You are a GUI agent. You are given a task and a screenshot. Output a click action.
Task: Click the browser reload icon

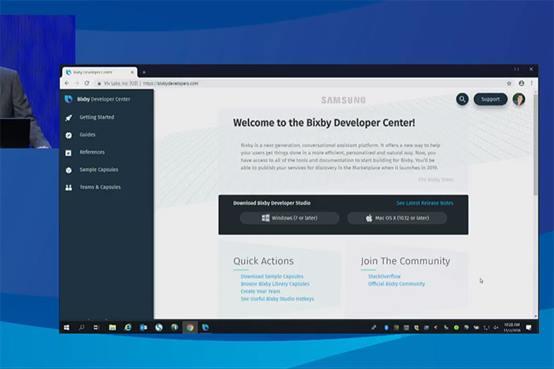coord(87,83)
